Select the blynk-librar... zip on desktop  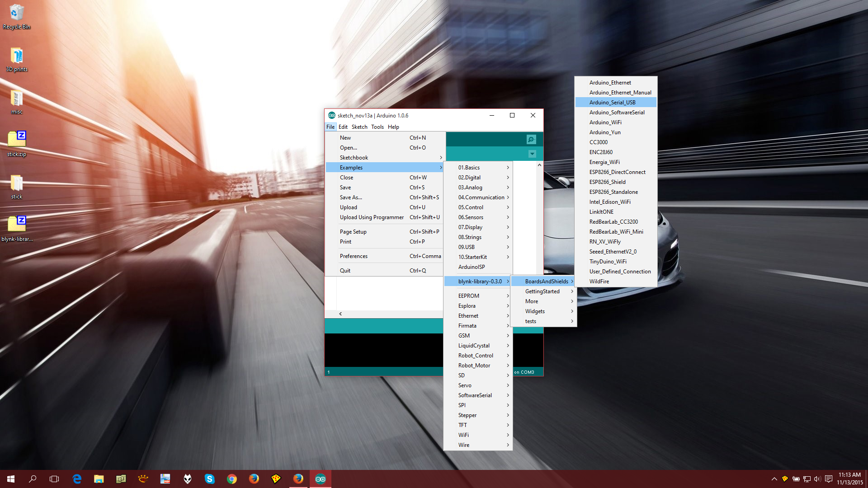(17, 229)
